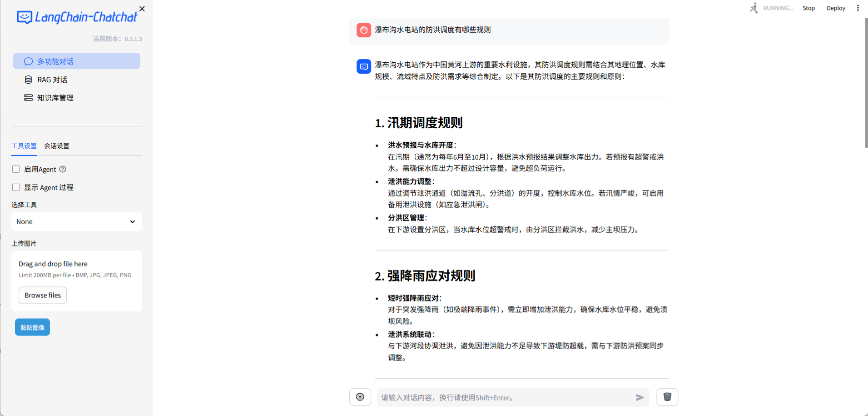
Task: Switch to 工具设置 tab
Action: tap(24, 146)
